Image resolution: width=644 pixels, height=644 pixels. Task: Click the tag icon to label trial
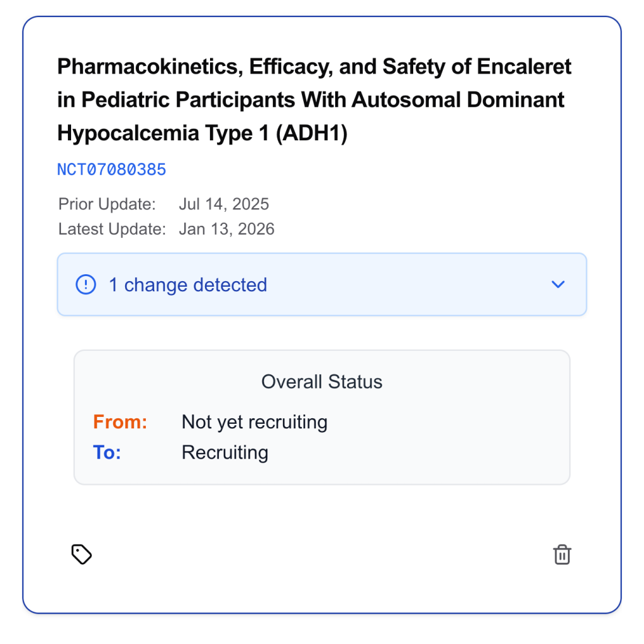point(82,554)
